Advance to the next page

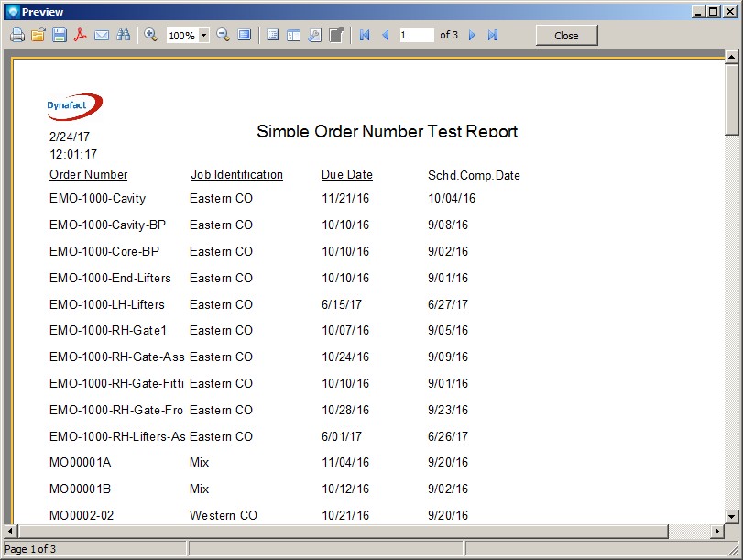pyautogui.click(x=473, y=35)
